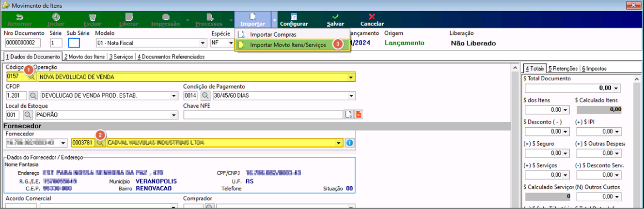644x209 pixels.
Task: Switch to 3 Serviços tab
Action: (121, 57)
